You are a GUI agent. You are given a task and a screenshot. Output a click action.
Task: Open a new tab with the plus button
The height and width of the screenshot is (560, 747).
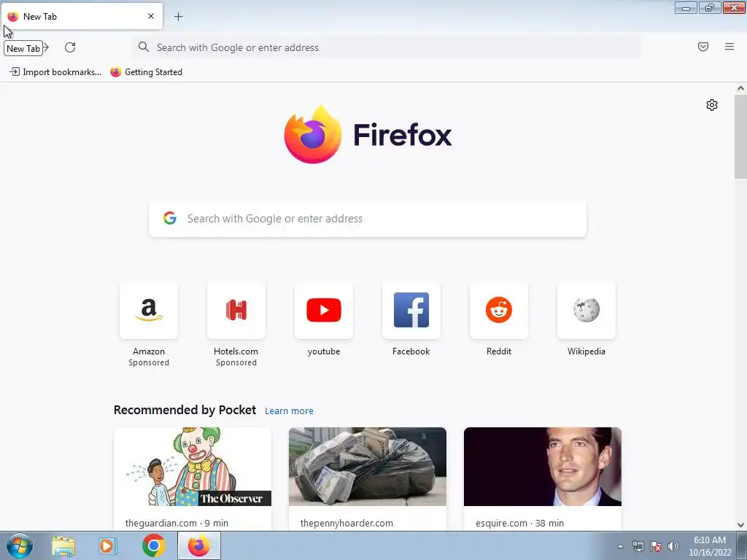[x=178, y=17]
